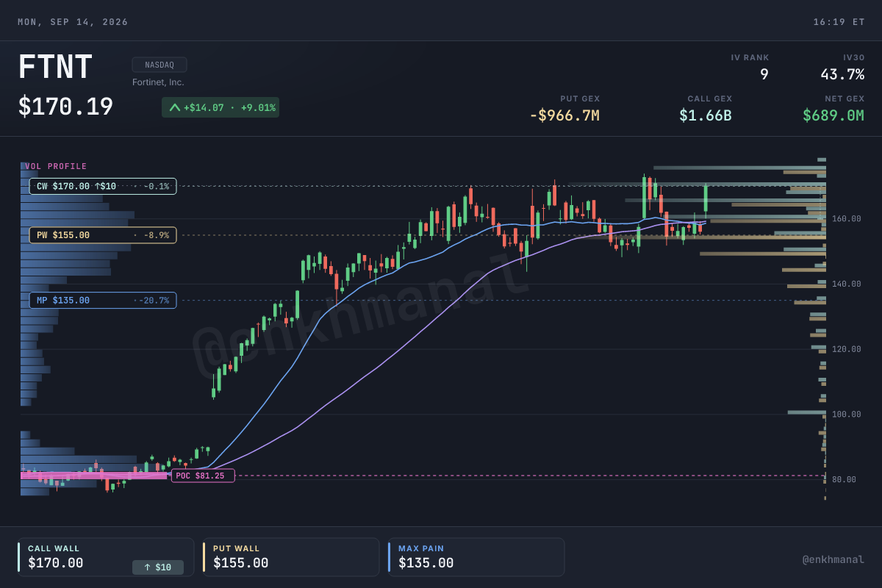Click the 80.00 price axis label
Screen dimensions: 882x588
tap(844, 480)
